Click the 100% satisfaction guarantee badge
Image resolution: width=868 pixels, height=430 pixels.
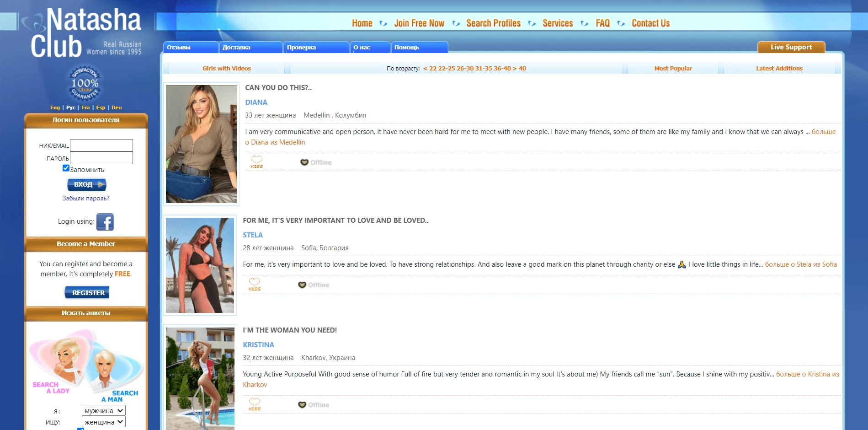point(85,83)
